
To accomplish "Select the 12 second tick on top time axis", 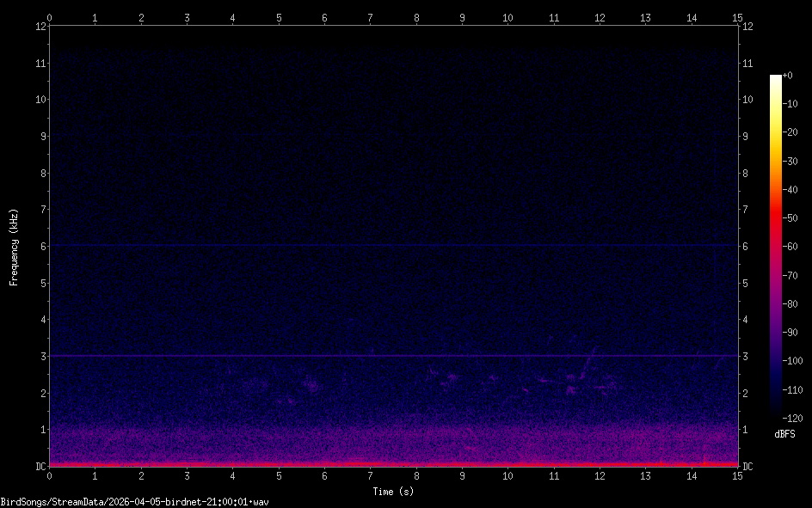I will (600, 16).
